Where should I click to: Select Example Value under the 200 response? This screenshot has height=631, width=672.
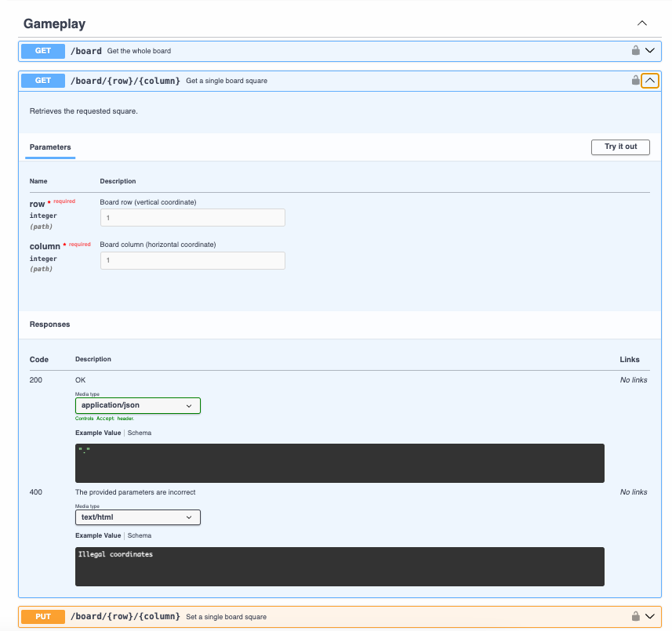[x=98, y=433]
